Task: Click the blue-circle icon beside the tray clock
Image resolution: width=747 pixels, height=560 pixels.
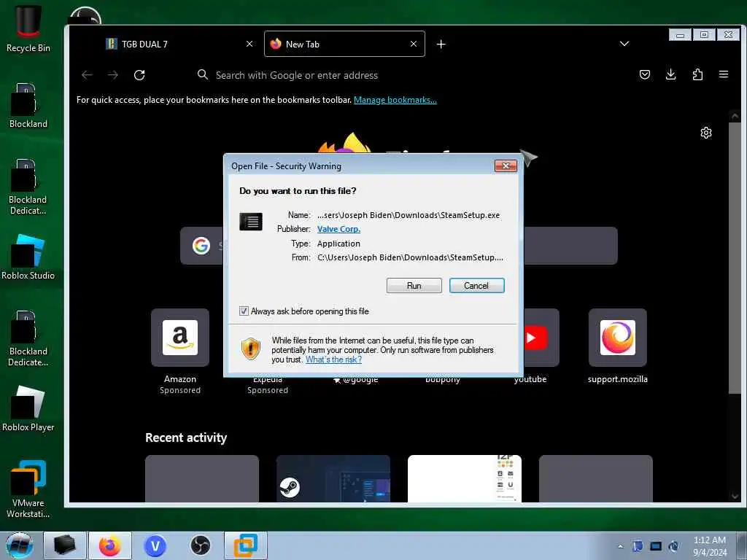Action: [673, 546]
